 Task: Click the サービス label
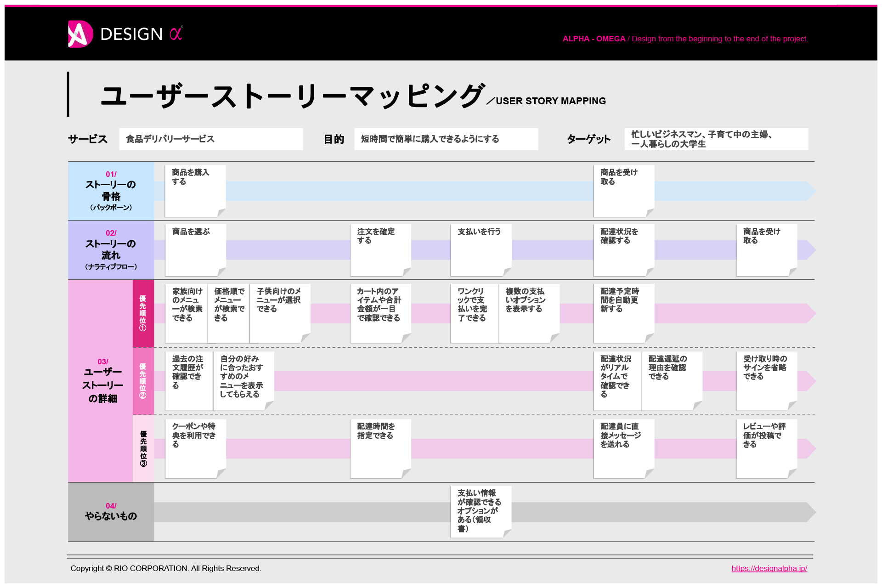click(x=88, y=139)
